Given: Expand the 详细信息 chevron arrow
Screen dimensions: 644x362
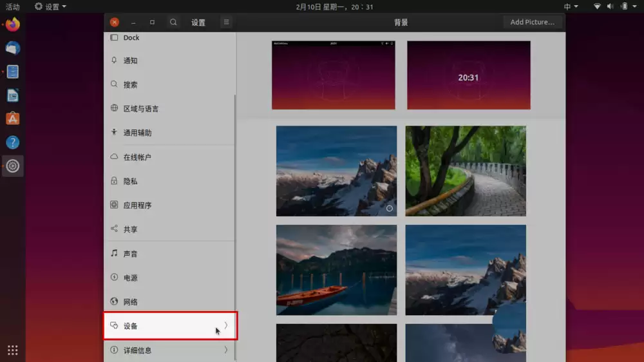Looking at the screenshot, I should coord(225,350).
